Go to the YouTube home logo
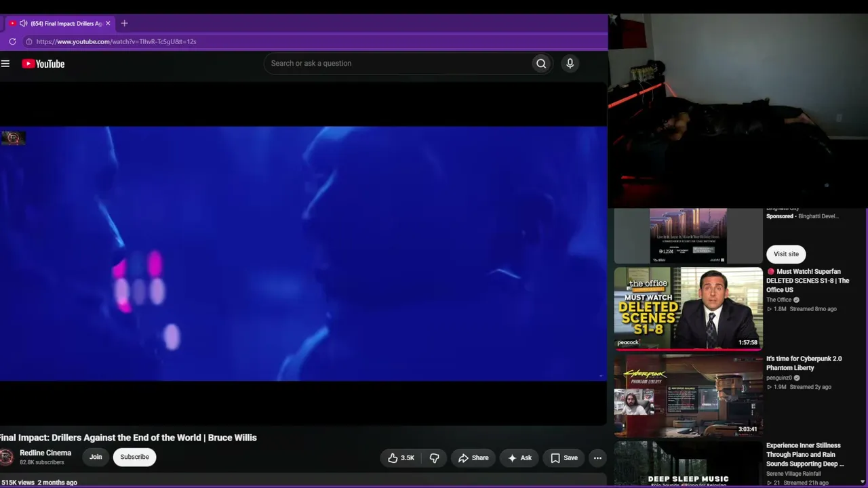Viewport: 868px width, 488px height. [43, 64]
